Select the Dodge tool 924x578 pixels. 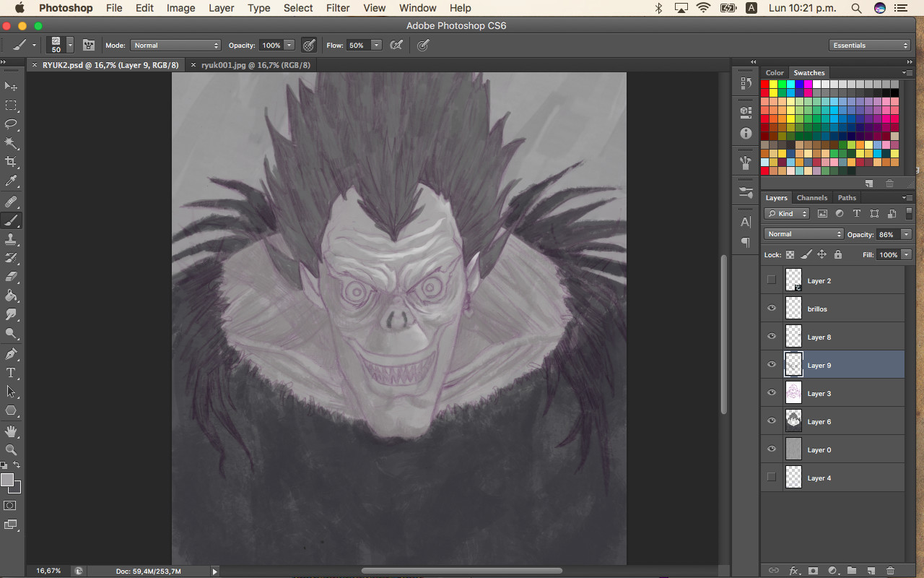pos(12,333)
